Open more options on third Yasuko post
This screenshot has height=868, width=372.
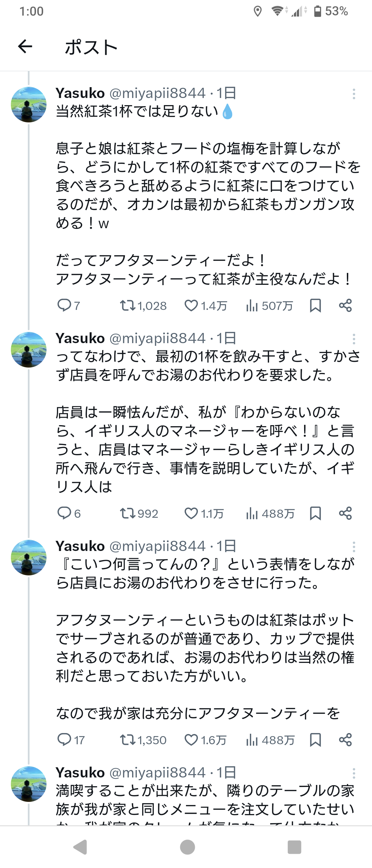click(354, 547)
